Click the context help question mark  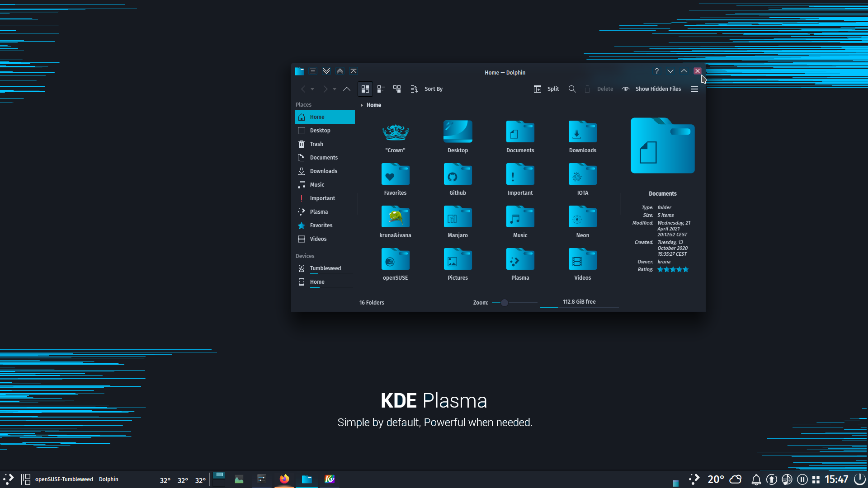point(657,71)
